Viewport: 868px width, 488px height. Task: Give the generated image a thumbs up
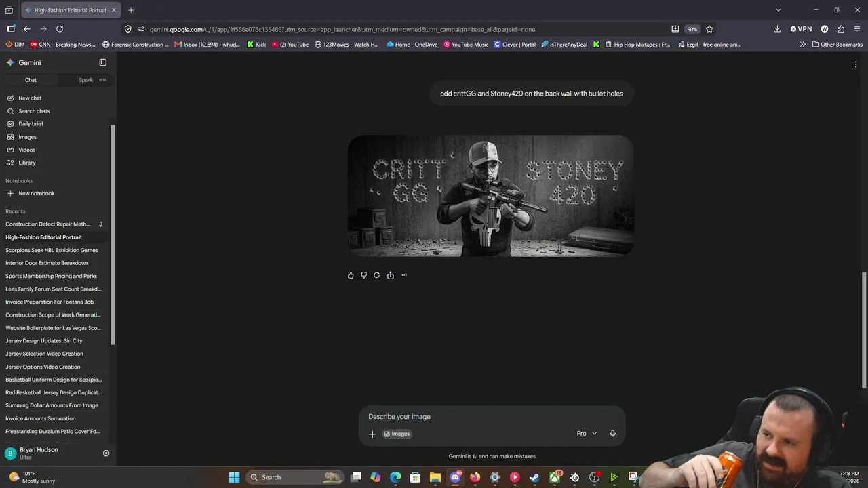click(x=351, y=275)
